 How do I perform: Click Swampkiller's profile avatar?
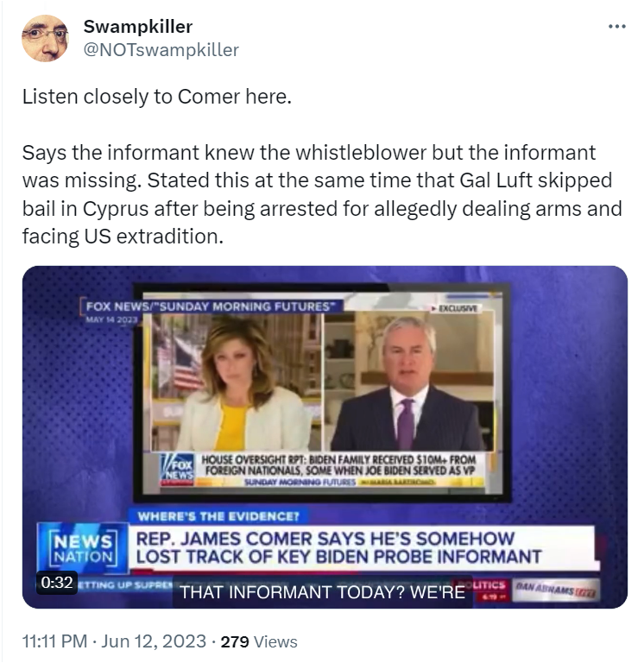(45, 39)
